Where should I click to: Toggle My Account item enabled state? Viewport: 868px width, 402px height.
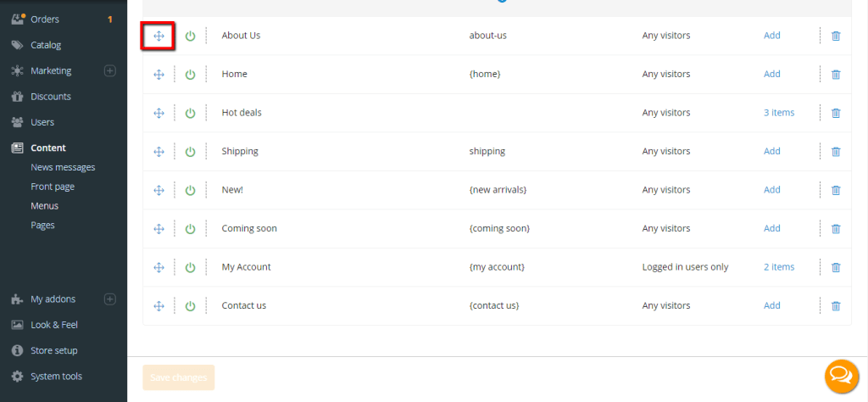click(191, 267)
